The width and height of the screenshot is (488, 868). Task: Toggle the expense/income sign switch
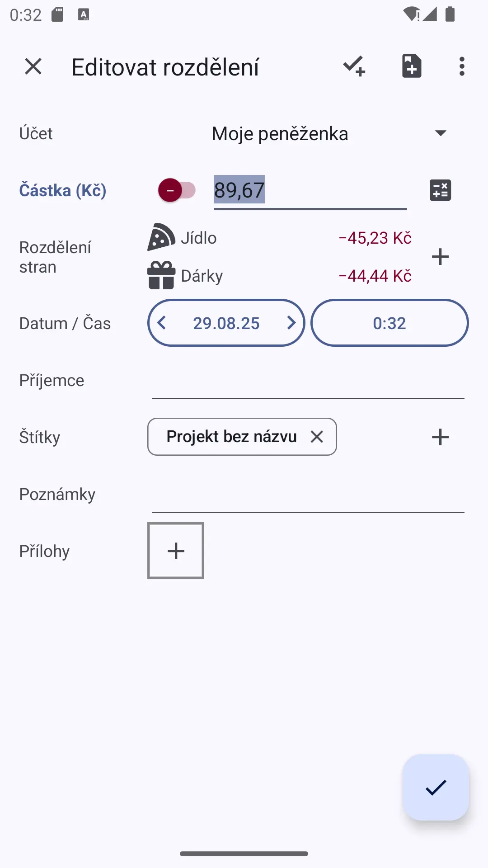point(177,190)
